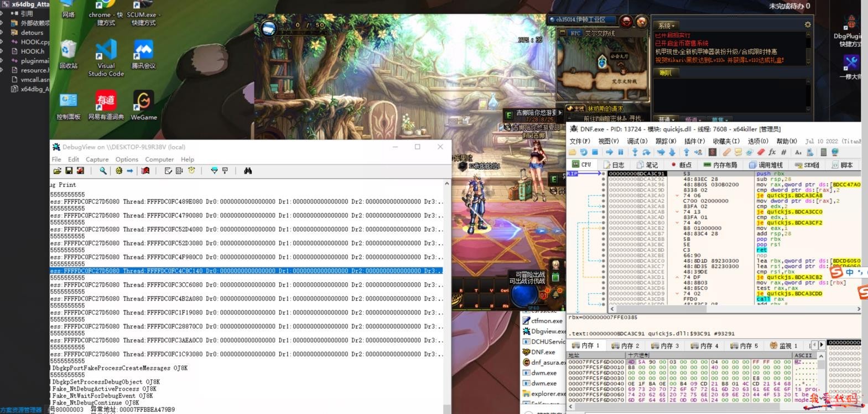The image size is (868, 414).
Task: Open calculator icon in x64dbg toolbar
Action: [824, 152]
